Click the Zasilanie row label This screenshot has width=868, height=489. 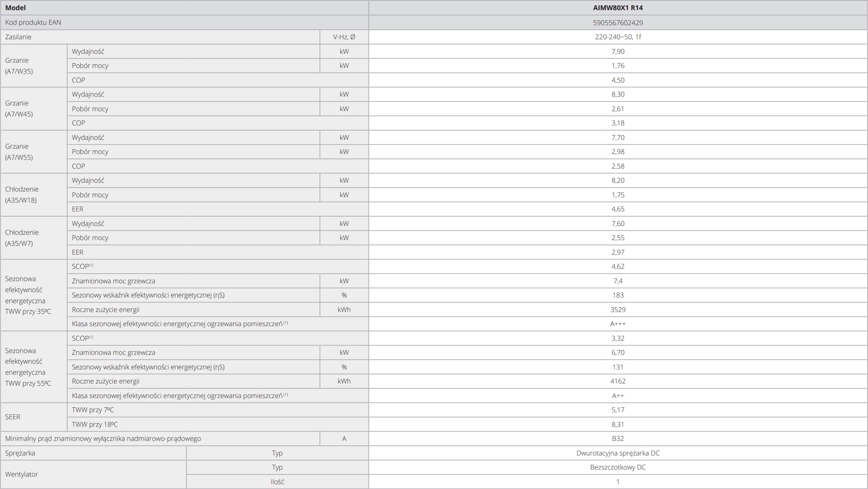click(x=19, y=37)
